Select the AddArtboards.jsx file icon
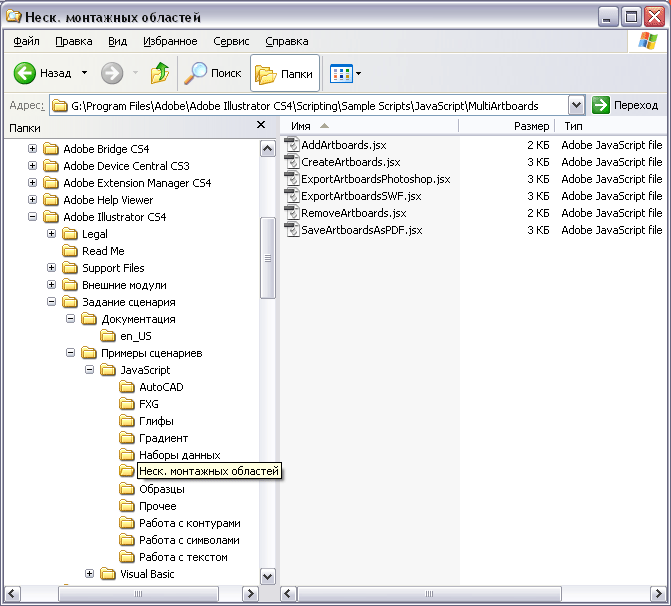This screenshot has width=671, height=606. click(x=293, y=145)
